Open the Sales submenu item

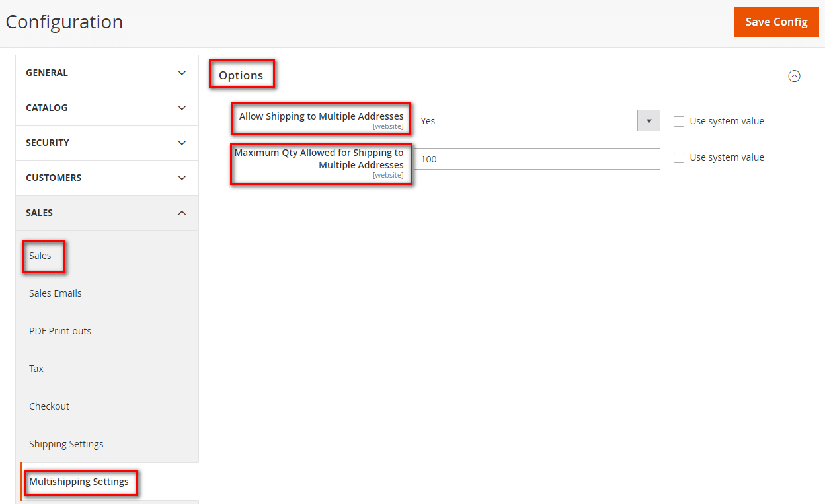tap(40, 256)
